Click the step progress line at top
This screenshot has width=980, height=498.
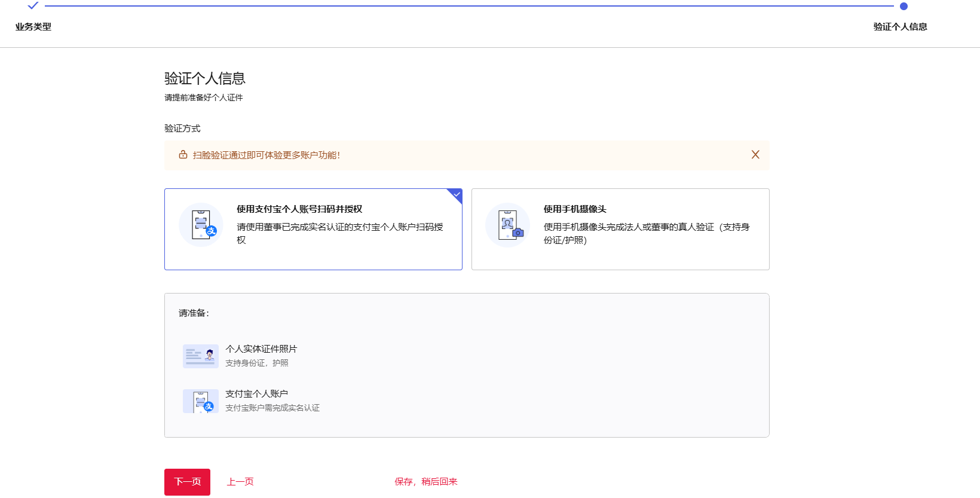469,6
